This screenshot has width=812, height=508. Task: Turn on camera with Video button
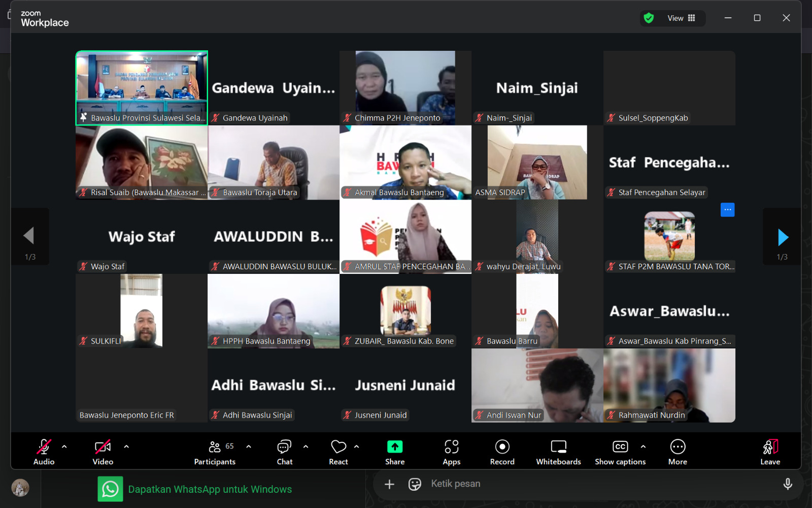point(103,452)
